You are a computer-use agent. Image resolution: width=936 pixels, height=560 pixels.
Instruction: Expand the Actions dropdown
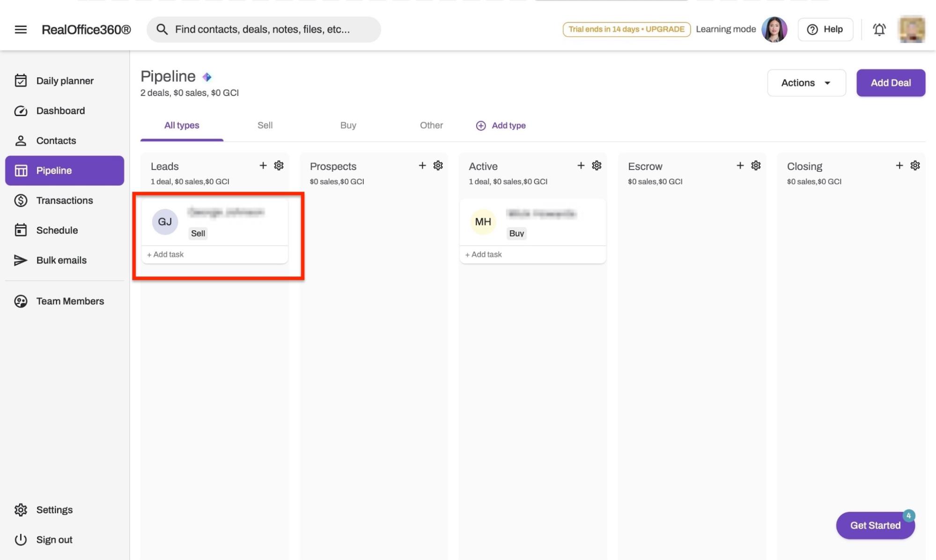click(x=806, y=83)
